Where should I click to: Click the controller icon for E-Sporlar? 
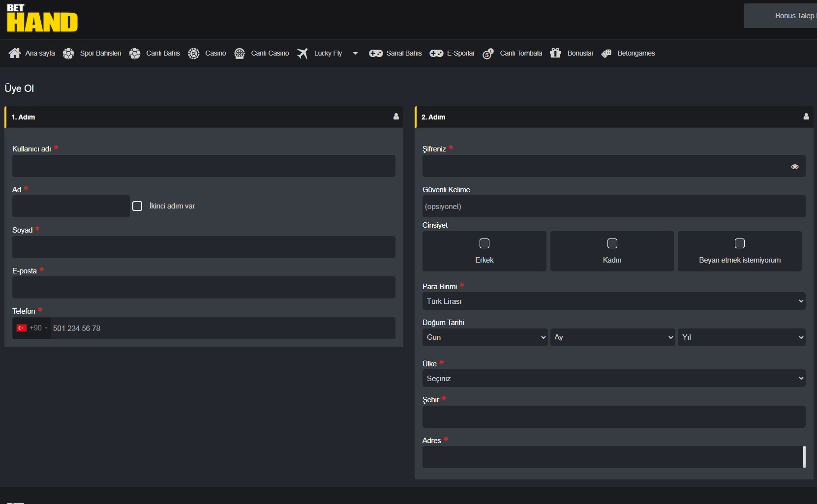(436, 53)
